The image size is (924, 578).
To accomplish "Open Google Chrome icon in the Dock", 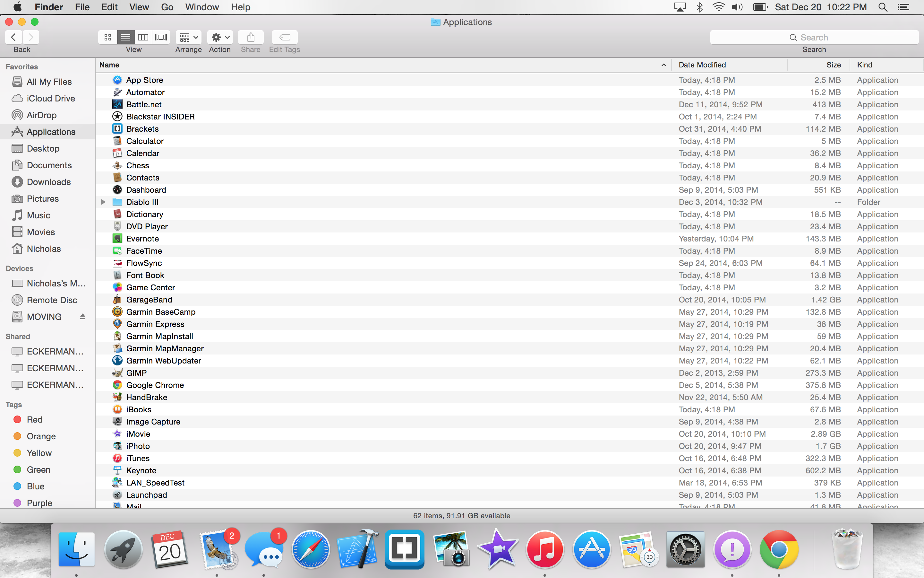I will coord(779,549).
